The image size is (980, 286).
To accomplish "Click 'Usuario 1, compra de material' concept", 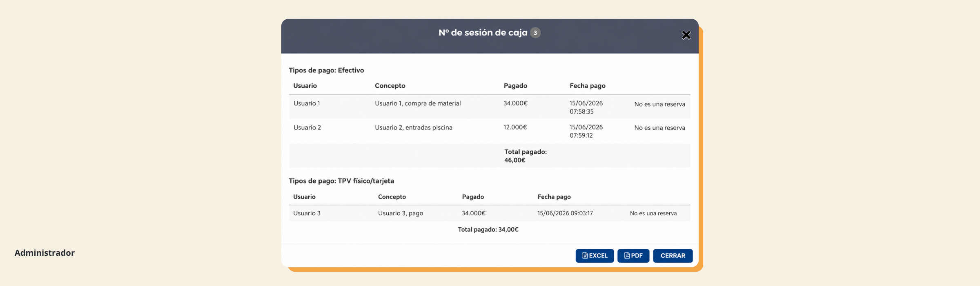I will (418, 103).
